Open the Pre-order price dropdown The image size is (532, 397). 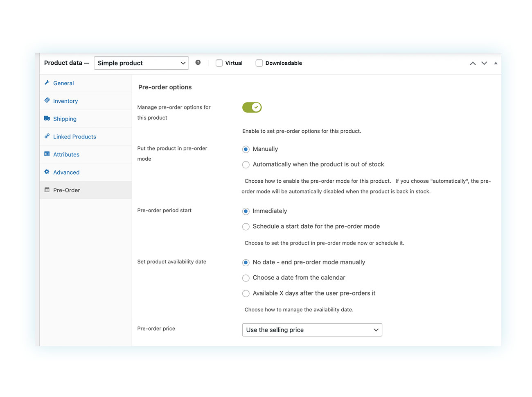[312, 330]
